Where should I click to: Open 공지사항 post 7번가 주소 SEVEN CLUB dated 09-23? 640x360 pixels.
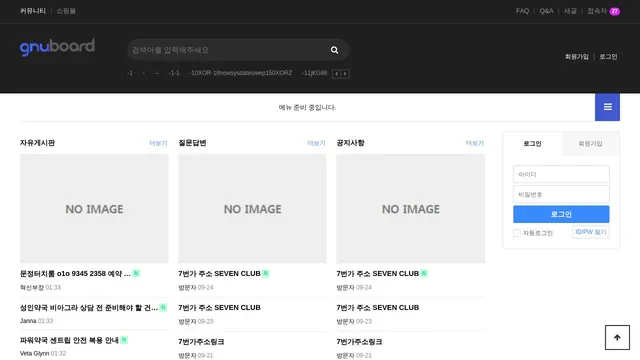378,308
